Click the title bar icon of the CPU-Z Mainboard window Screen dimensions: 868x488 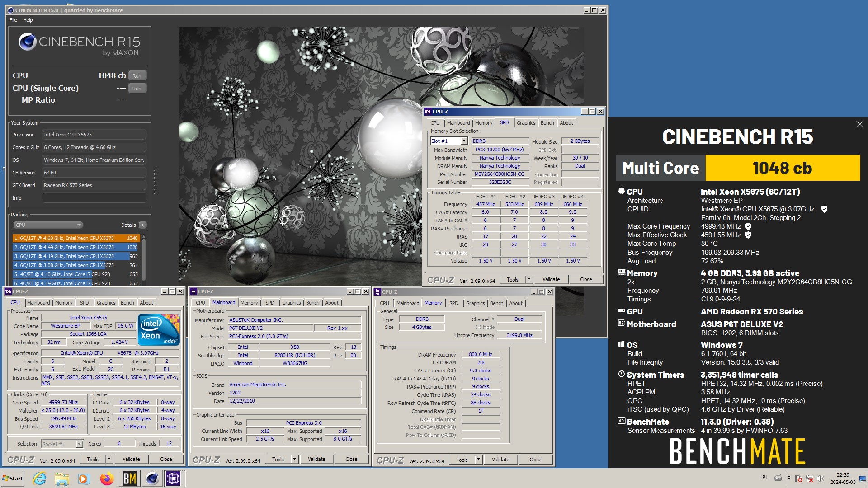click(193, 291)
